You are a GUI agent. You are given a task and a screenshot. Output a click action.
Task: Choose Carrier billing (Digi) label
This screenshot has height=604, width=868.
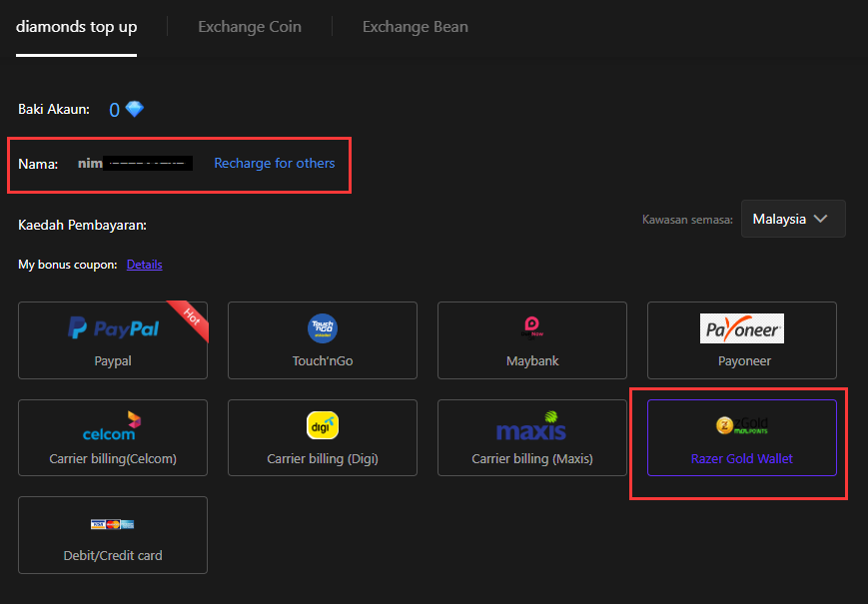[323, 459]
